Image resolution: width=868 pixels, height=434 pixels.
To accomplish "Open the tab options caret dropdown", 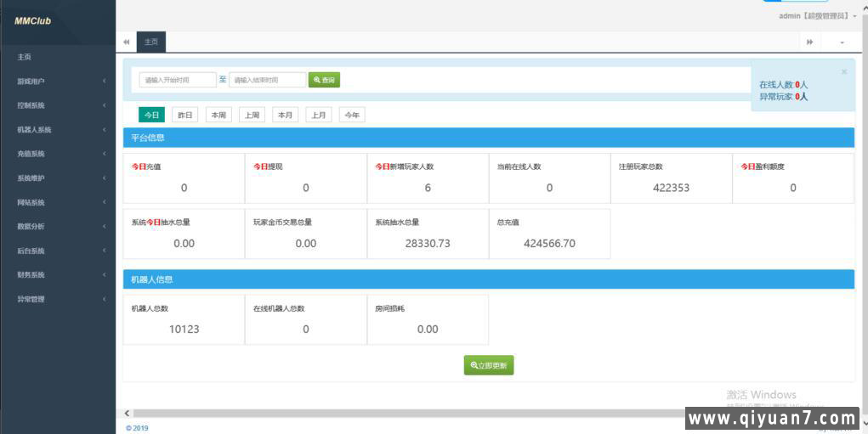I will (x=842, y=42).
